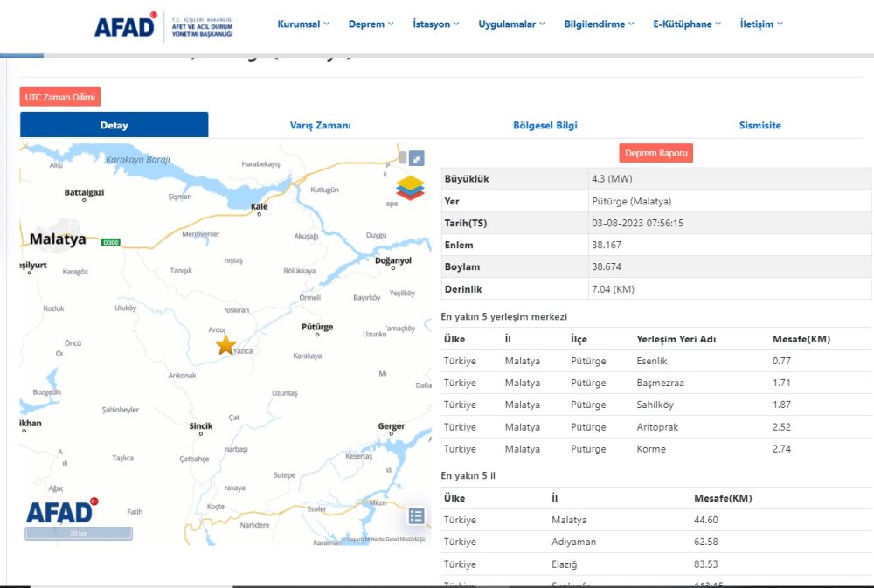Image resolution: width=874 pixels, height=588 pixels.
Task: Expand the Uygulamalar dropdown
Action: (511, 24)
